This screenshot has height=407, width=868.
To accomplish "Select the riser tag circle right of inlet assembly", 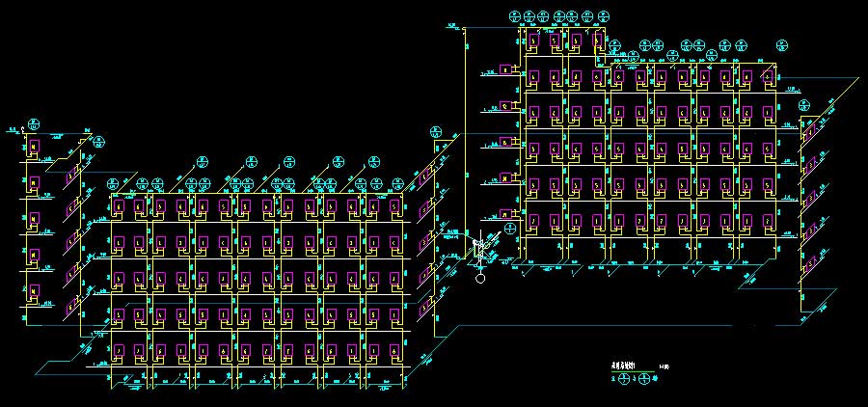I will pyautogui.click(x=510, y=229).
